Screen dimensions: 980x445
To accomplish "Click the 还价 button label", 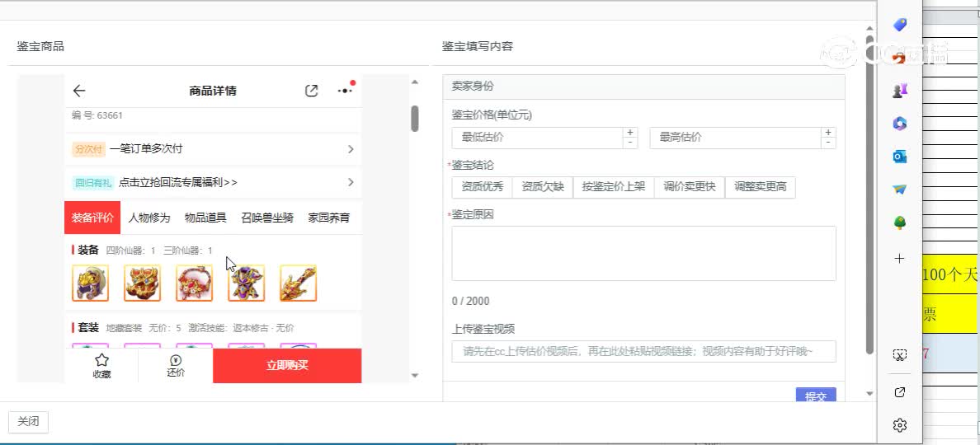I will click(x=176, y=372).
